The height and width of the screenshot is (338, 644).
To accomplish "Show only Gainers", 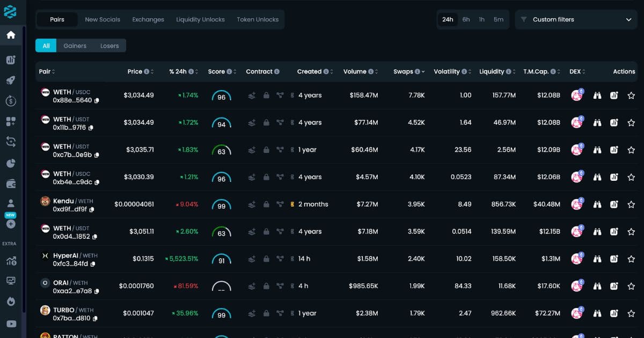I will pos(75,46).
